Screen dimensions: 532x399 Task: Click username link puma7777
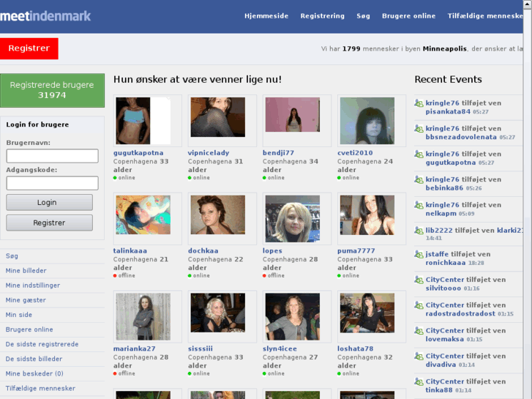point(356,251)
